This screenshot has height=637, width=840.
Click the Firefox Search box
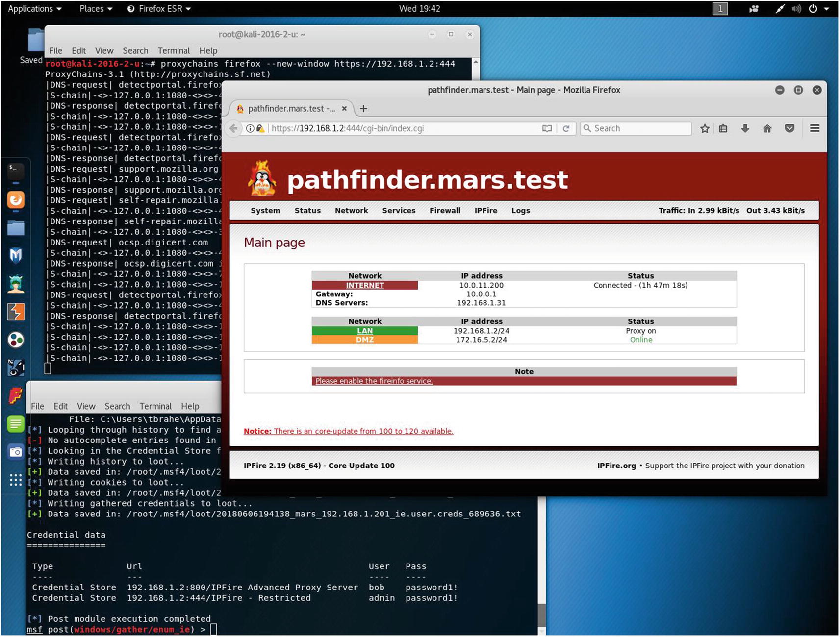click(636, 128)
